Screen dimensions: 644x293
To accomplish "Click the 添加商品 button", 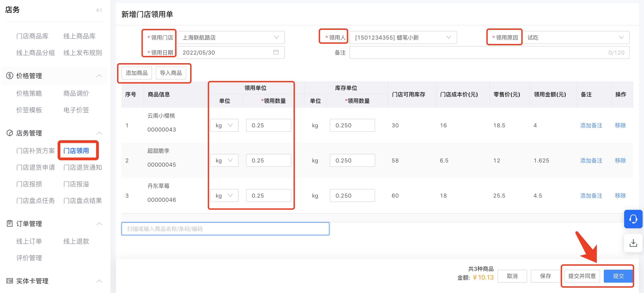I will pyautogui.click(x=137, y=73).
